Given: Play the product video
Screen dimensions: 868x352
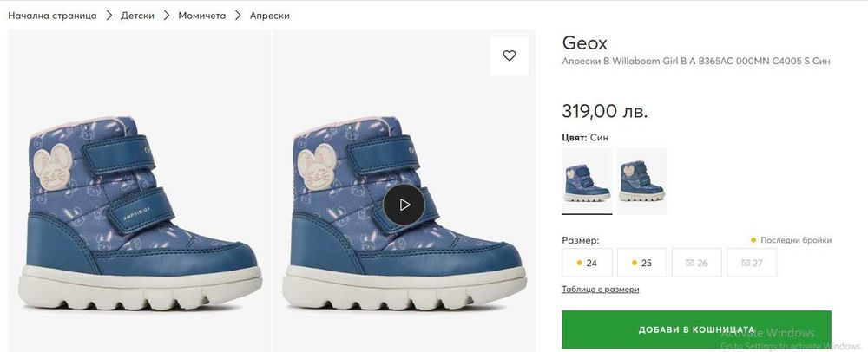Looking at the screenshot, I should [x=404, y=205].
